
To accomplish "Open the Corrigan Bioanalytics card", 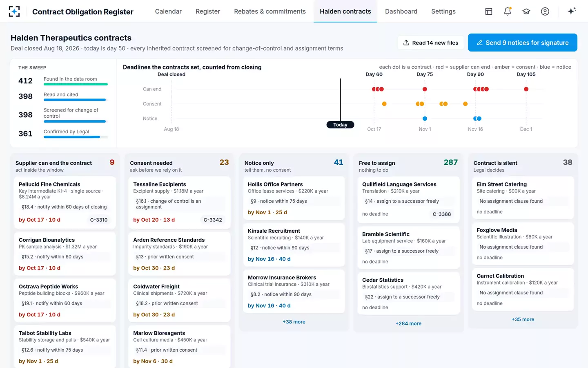I will [65, 254].
